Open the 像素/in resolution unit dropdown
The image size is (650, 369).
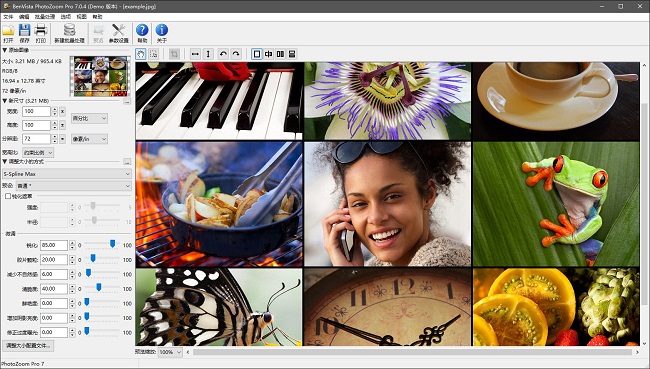[x=90, y=139]
